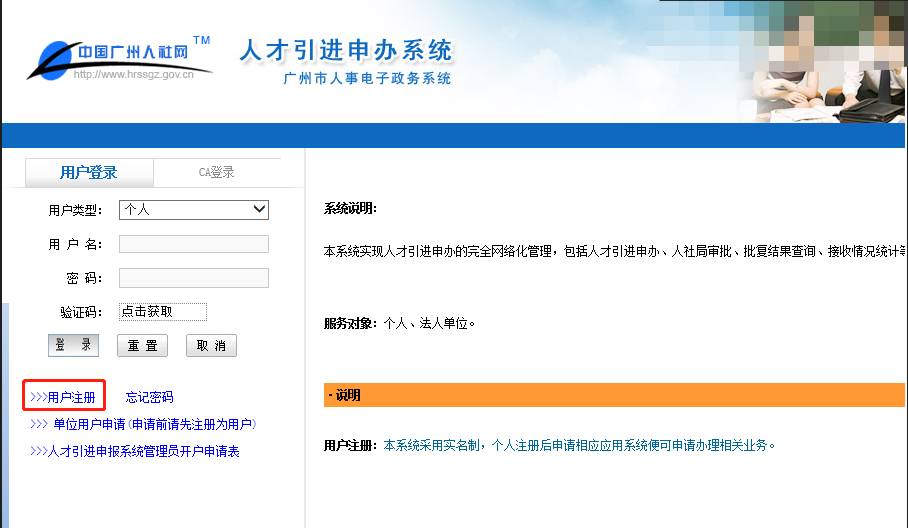Click the 系统说明 heading
This screenshot has height=528, width=908.
[350, 209]
